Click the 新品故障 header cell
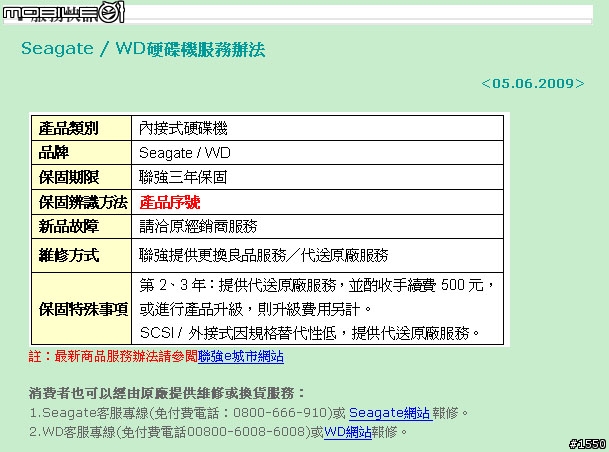 point(82,226)
